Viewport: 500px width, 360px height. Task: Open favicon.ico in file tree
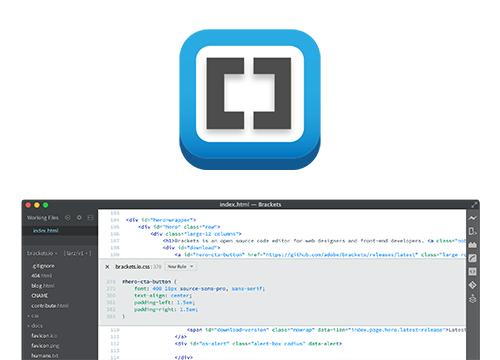point(44,336)
